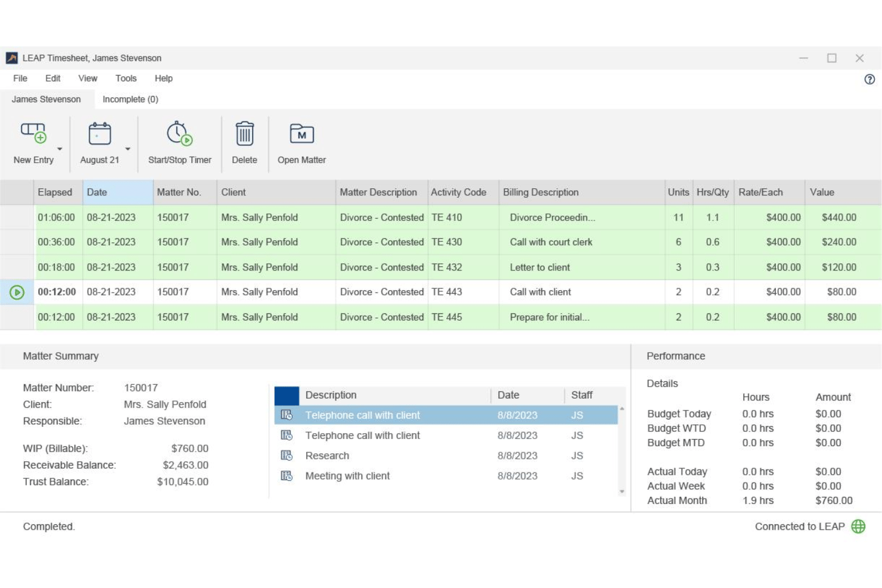Click the Staff header in matter summary list
The width and height of the screenshot is (882, 588).
point(591,395)
